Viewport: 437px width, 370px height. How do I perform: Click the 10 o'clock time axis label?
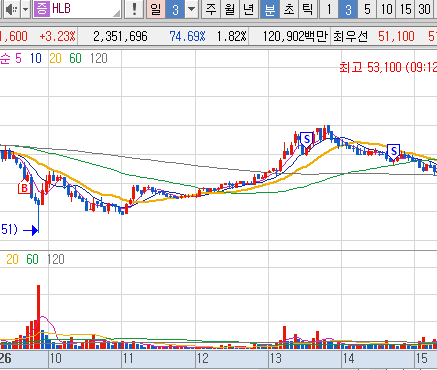coord(55,358)
